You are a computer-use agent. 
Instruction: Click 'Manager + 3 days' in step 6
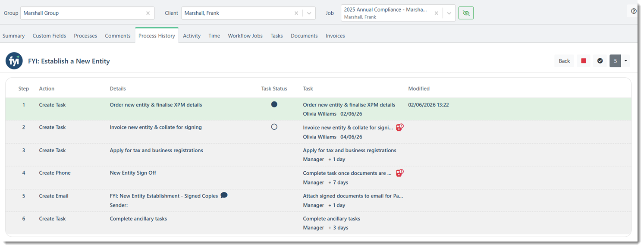[326, 228]
